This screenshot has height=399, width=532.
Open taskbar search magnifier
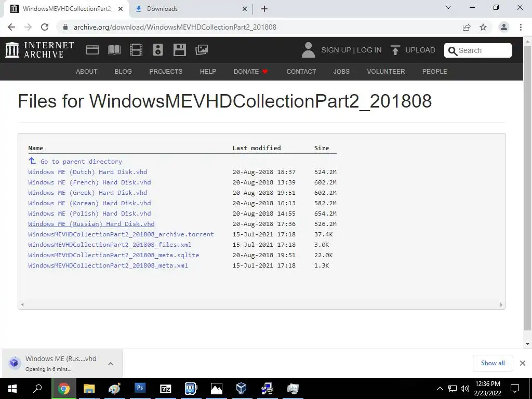pyautogui.click(x=37, y=389)
